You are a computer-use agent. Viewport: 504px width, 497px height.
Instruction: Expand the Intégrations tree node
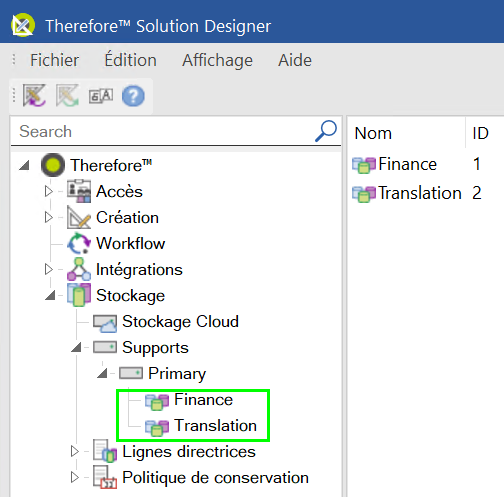(49, 269)
